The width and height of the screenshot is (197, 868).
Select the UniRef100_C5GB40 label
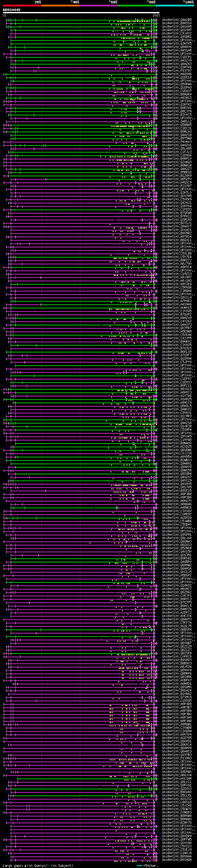(x=177, y=524)
